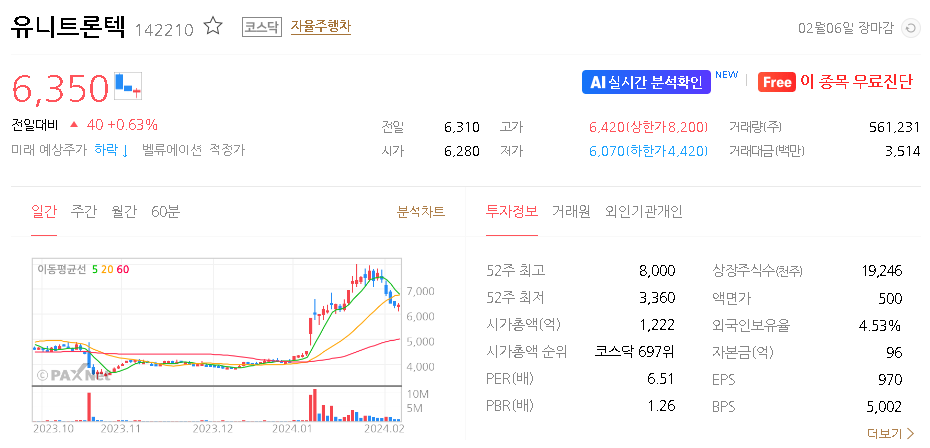
Task: Click the 시가 price 6,280
Action: pos(461,151)
